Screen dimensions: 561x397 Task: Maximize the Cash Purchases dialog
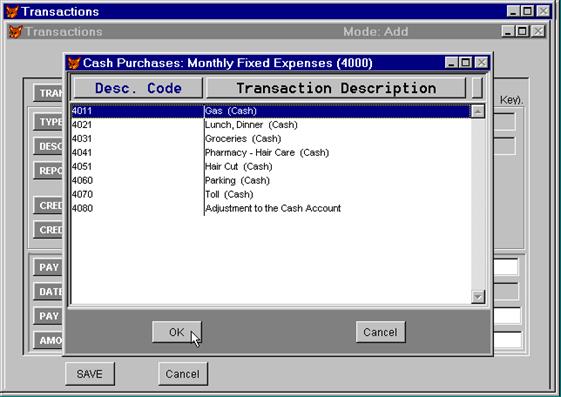click(465, 63)
